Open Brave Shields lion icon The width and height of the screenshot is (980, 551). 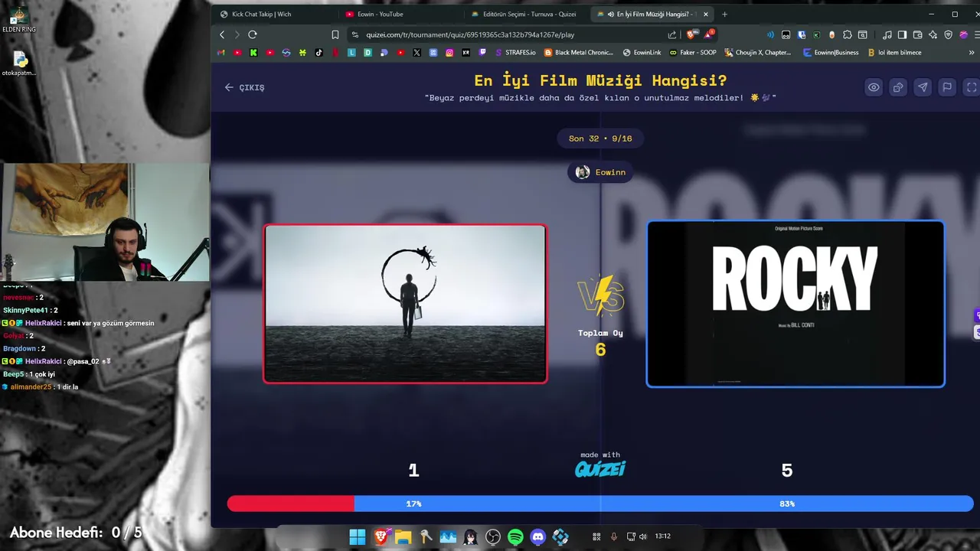(x=692, y=34)
